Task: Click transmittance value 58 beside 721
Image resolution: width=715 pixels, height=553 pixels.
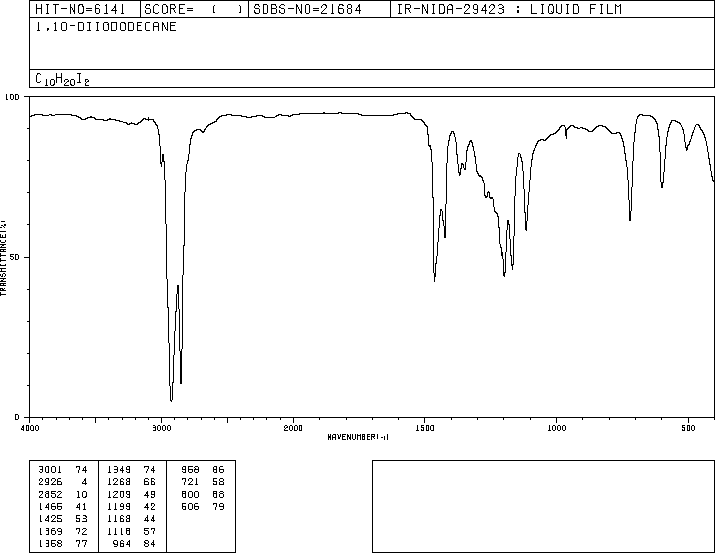Action: tap(218, 482)
